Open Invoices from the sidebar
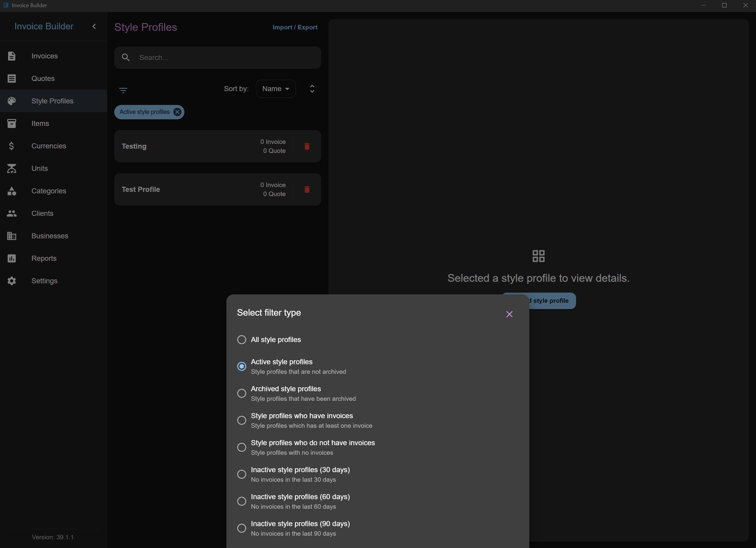The width and height of the screenshot is (756, 548). (53, 56)
